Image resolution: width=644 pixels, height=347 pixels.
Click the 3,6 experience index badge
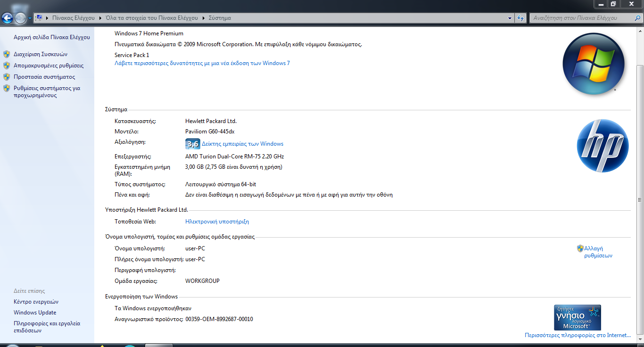pyautogui.click(x=193, y=144)
